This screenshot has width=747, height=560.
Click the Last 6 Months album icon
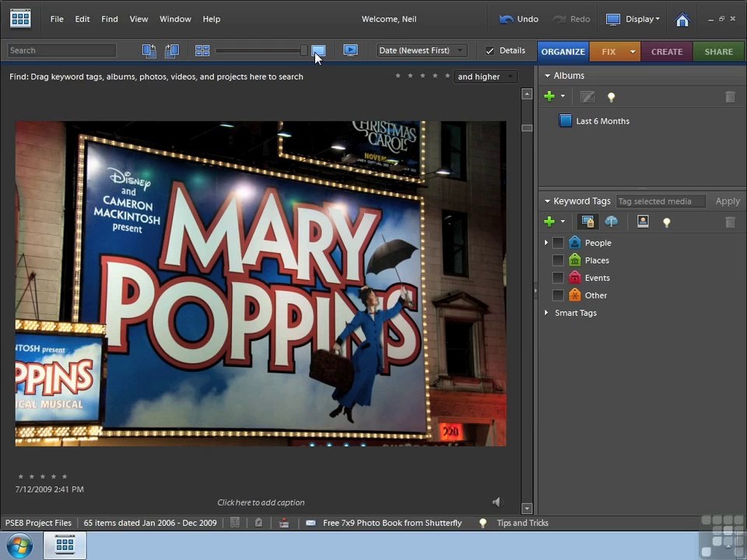coord(565,121)
